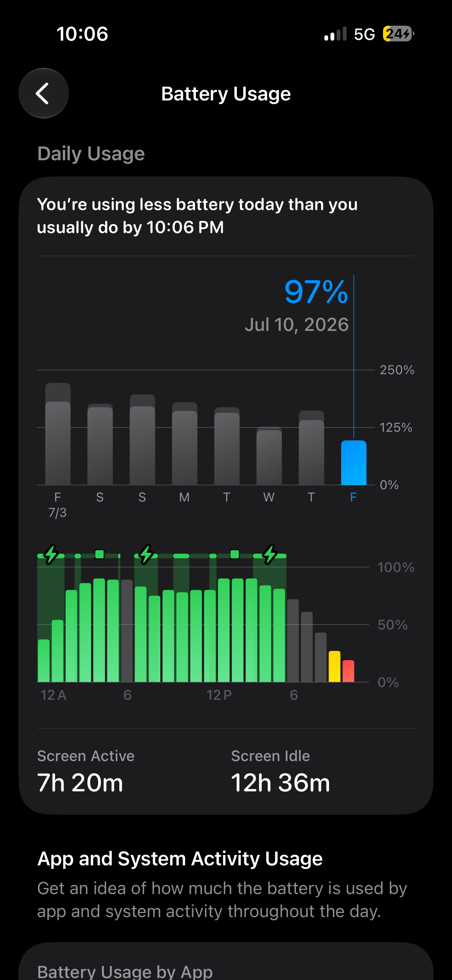
Task: Tap the charging bolt icon near afternoon hours
Action: pos(270,554)
